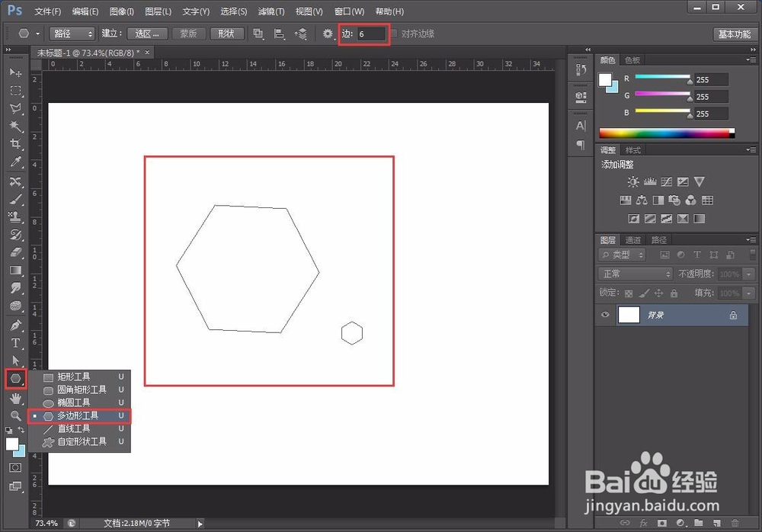The height and width of the screenshot is (532, 762).
Task: Click the 边 sides input field
Action: coord(371,34)
